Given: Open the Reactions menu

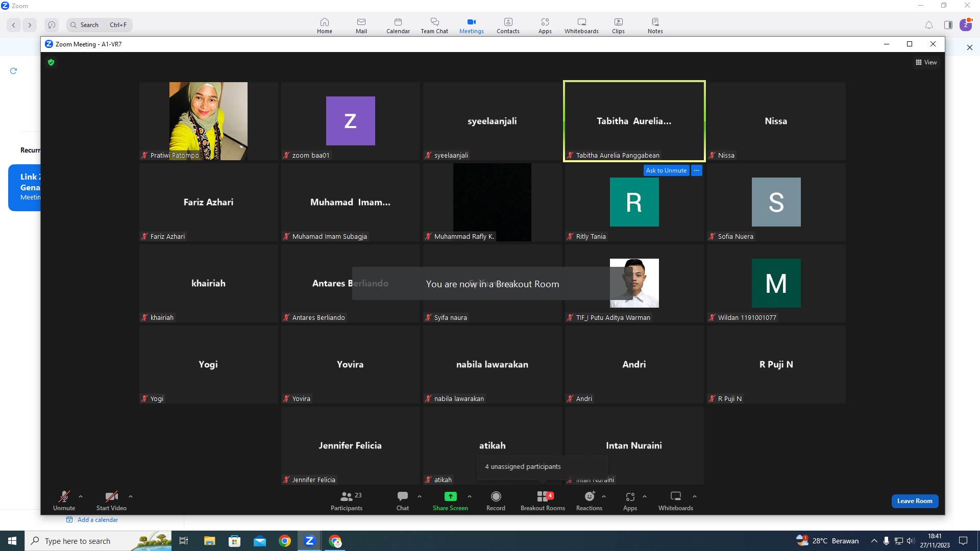Looking at the screenshot, I should pos(589,500).
